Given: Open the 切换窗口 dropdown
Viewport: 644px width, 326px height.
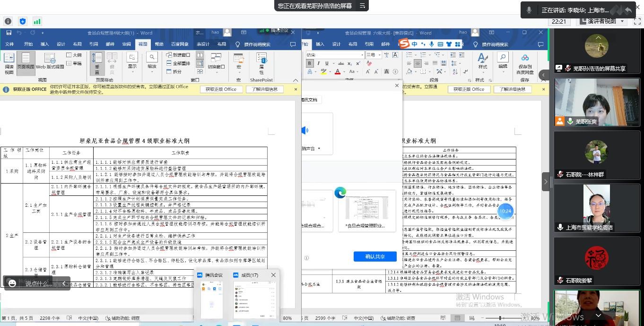Looking at the screenshot, I should pos(216,62).
